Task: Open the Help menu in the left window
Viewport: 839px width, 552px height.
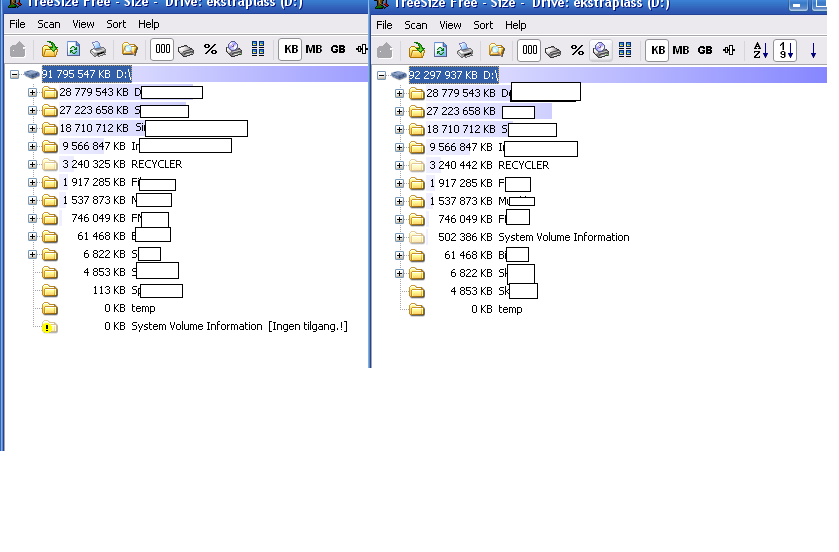Action: coord(148,24)
